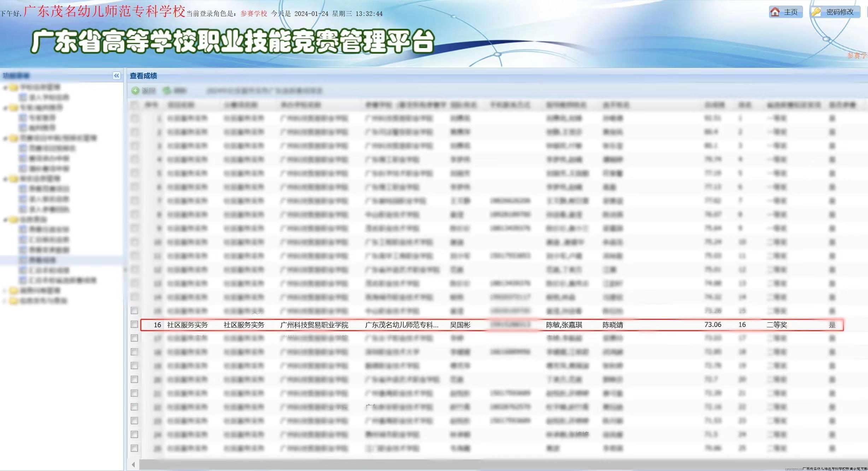Click the left arrow on the horizontal scrollbar
Screen dimensions: 868x471
133,465
